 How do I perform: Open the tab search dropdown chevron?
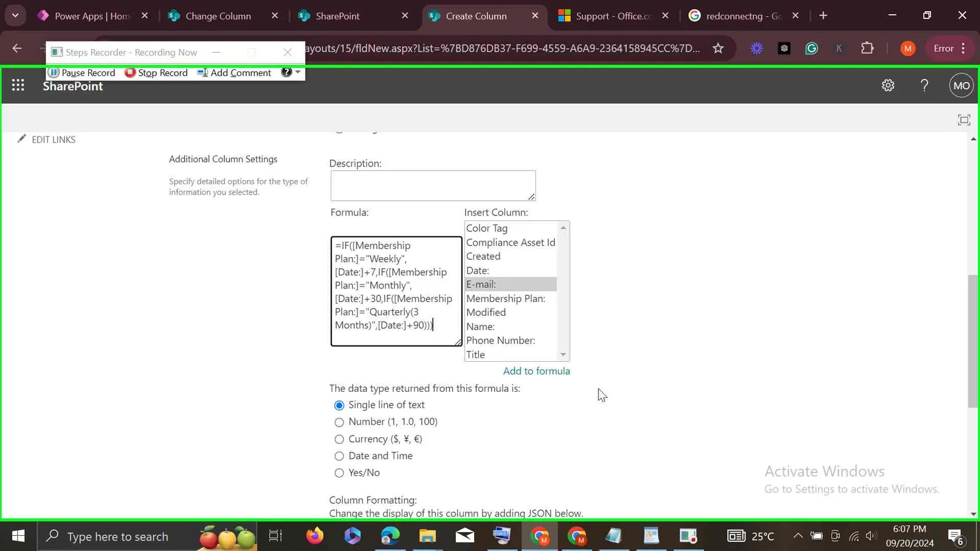tap(15, 15)
